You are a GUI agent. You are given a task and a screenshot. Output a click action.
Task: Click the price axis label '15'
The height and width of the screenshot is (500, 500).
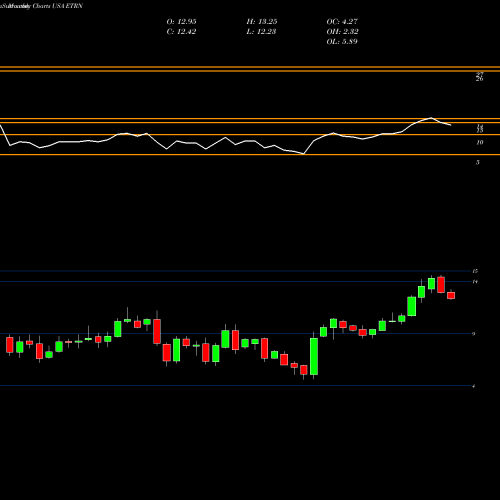pyautogui.click(x=475, y=271)
